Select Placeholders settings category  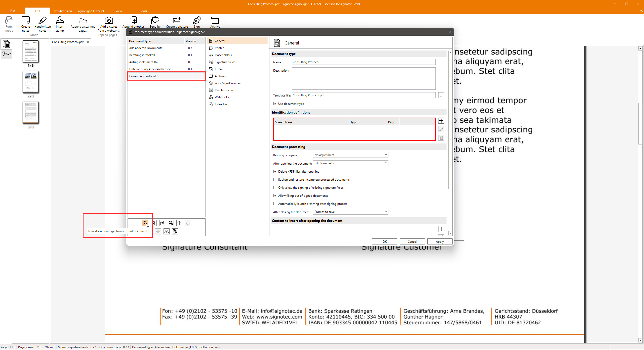point(237,55)
